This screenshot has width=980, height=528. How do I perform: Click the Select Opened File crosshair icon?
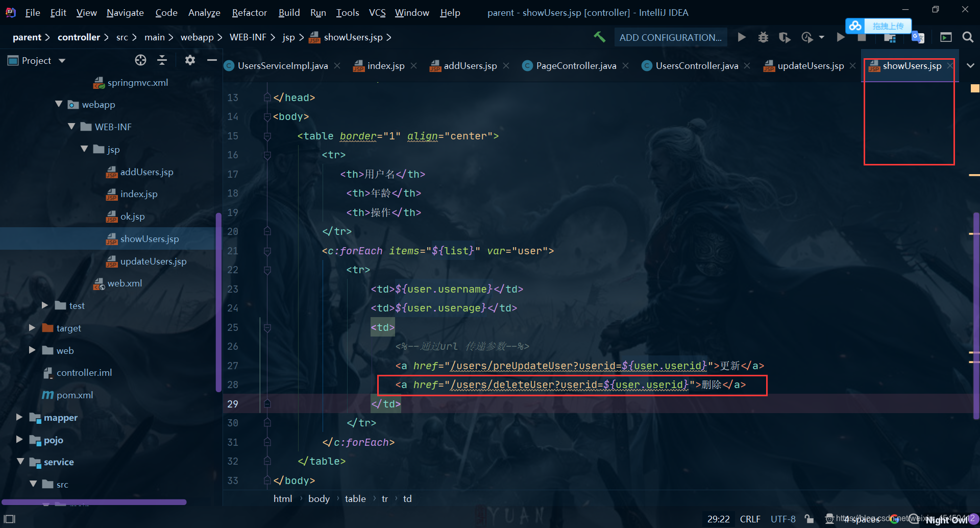(140, 60)
